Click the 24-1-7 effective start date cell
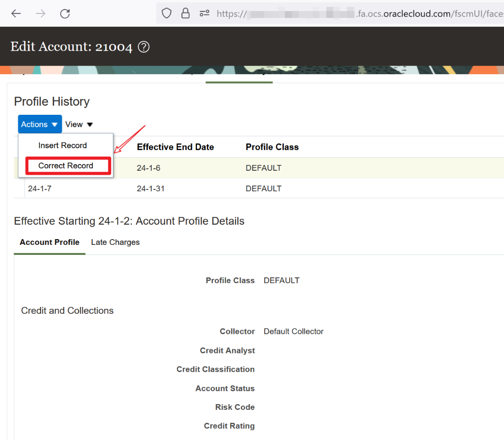Viewport: 504px width, 440px height. [39, 188]
